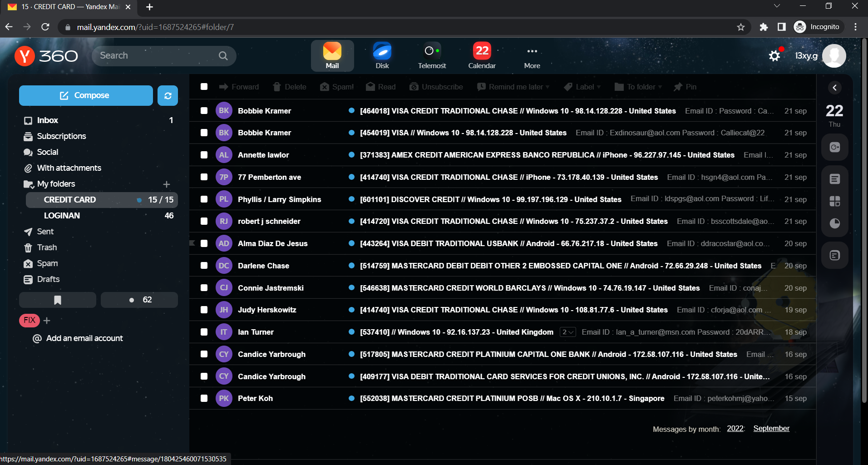
Task: Open the user avatar account menu
Action: click(x=834, y=56)
